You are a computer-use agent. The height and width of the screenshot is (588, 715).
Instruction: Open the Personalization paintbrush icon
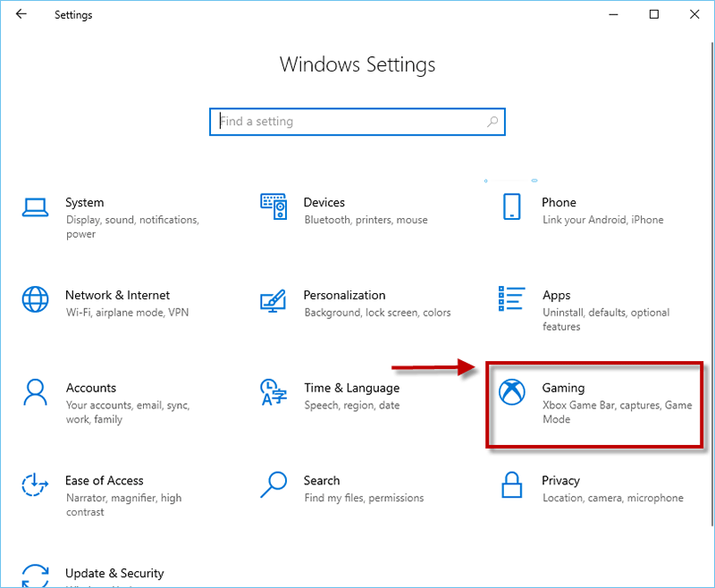pyautogui.click(x=273, y=301)
